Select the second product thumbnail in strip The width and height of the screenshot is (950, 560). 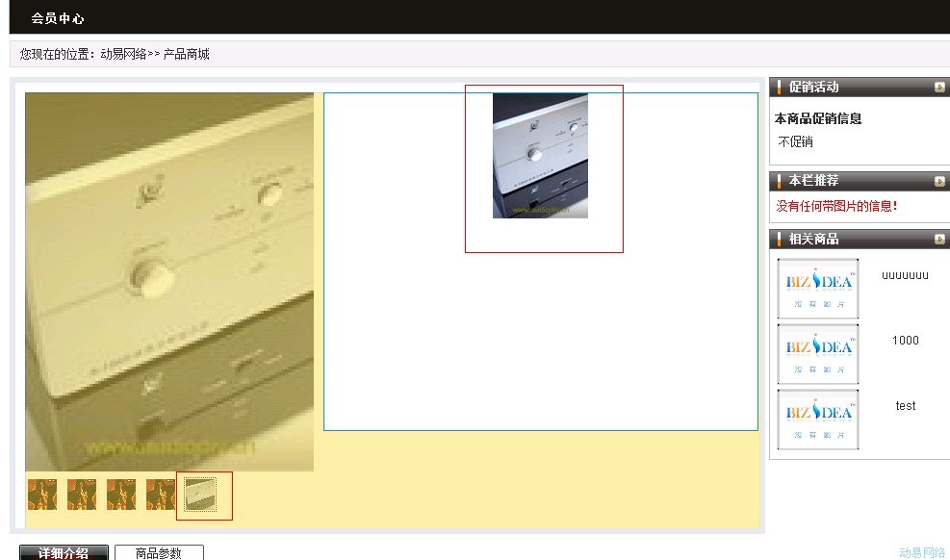pyautogui.click(x=82, y=495)
